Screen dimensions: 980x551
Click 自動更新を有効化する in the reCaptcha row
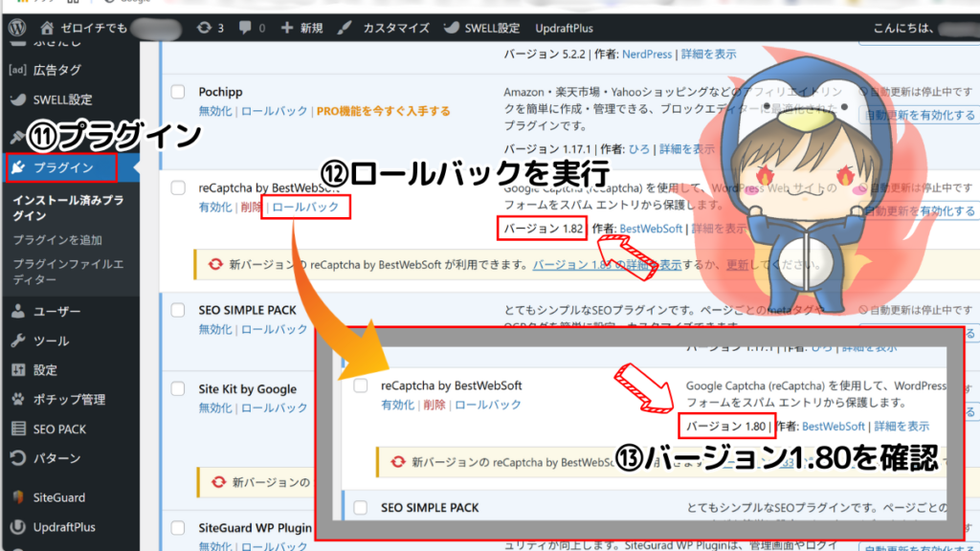tap(920, 211)
